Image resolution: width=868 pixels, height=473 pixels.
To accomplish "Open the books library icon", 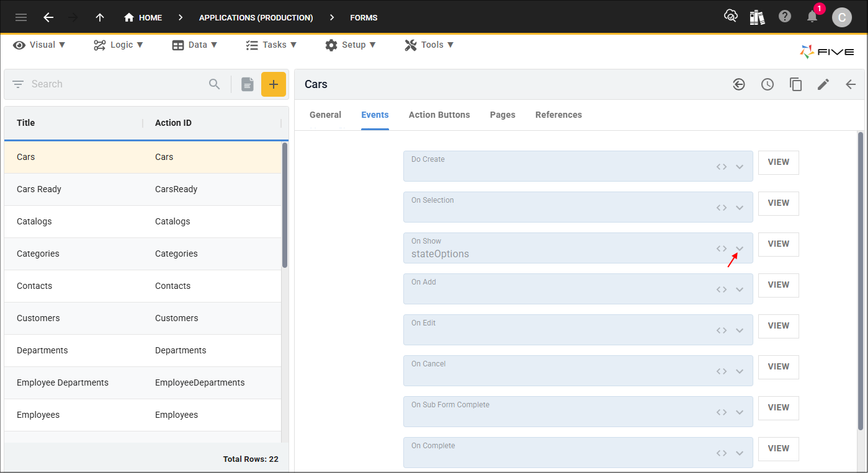I will pos(758,17).
